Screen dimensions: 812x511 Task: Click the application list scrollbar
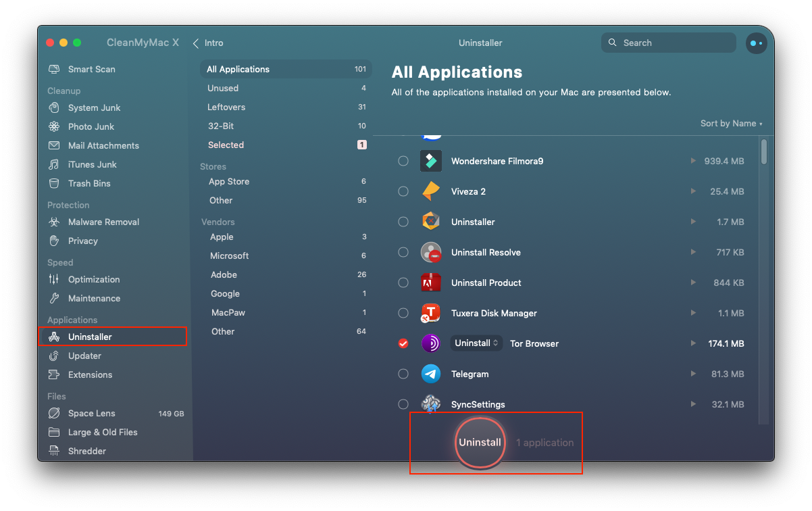764,152
